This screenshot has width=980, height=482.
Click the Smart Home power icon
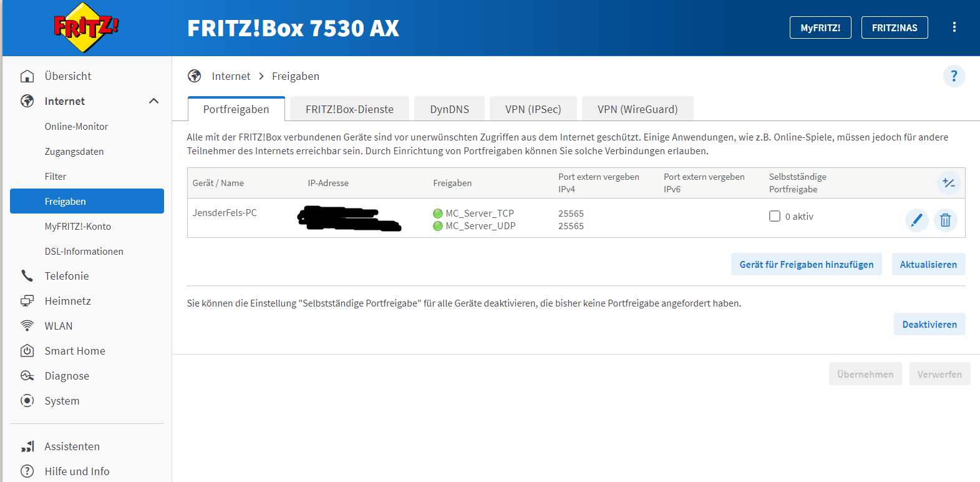tap(27, 351)
